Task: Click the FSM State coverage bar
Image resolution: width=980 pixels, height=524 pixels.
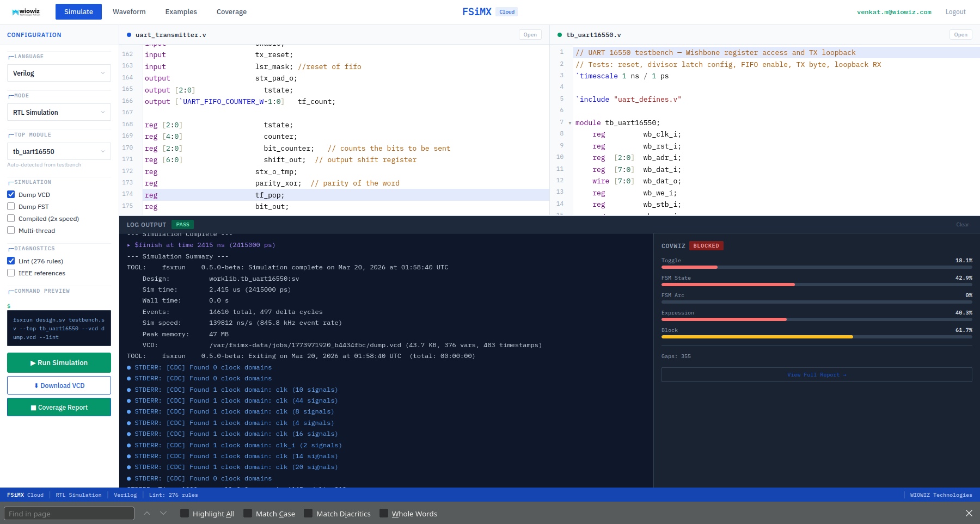Action: coord(817,285)
